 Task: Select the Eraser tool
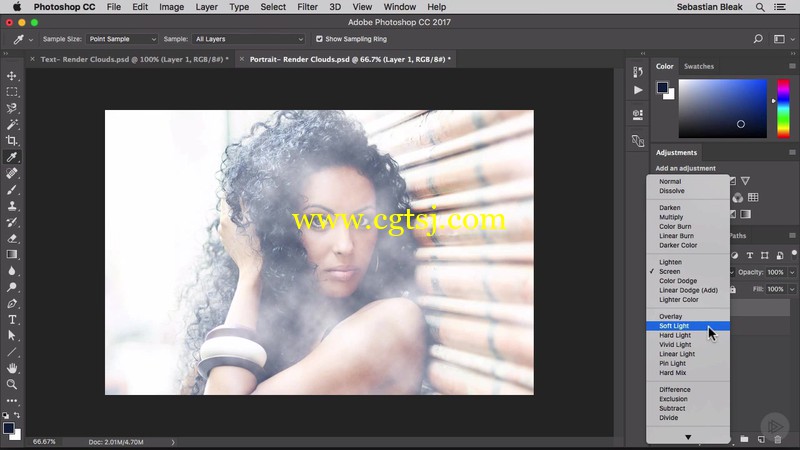(x=12, y=238)
